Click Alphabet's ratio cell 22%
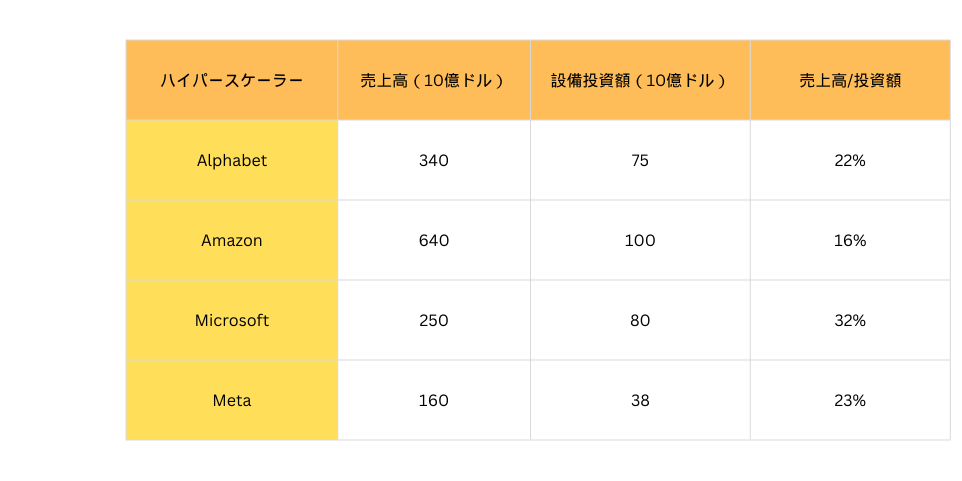 (x=850, y=160)
